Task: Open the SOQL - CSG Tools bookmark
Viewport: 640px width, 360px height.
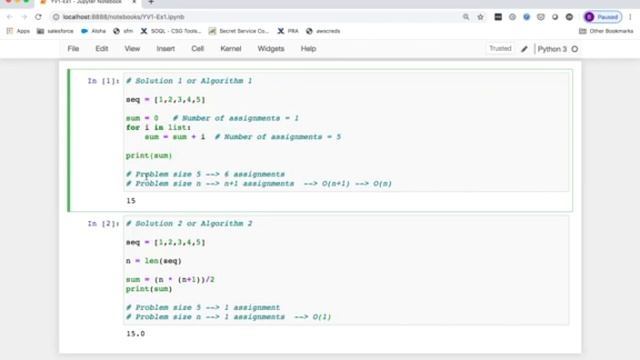Action: point(171,31)
